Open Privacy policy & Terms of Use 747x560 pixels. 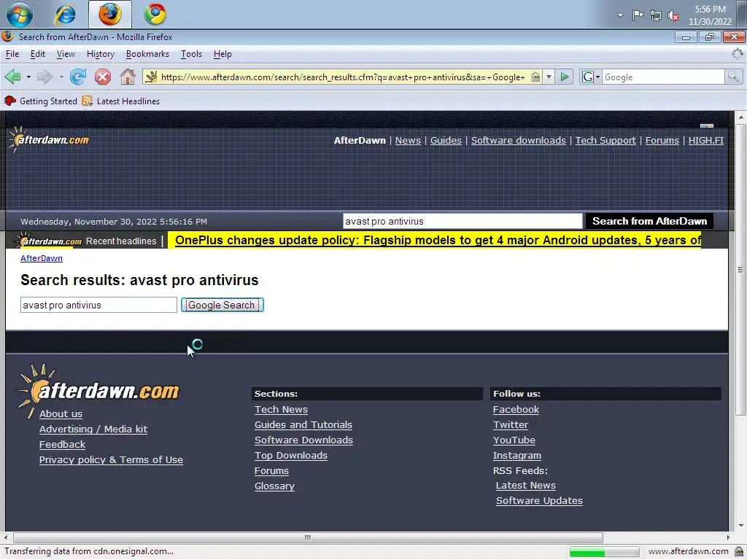click(x=111, y=459)
